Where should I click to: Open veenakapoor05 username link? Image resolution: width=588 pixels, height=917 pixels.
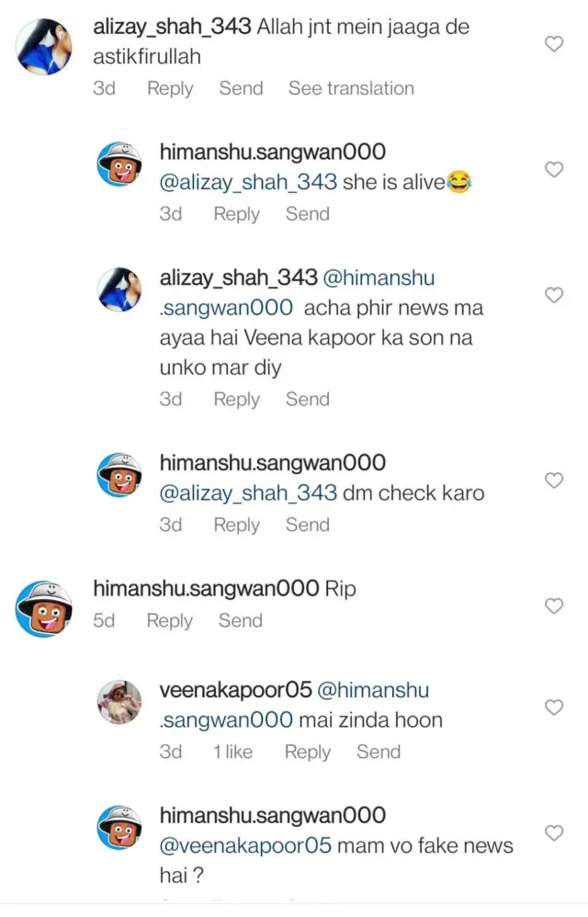[x=234, y=690]
